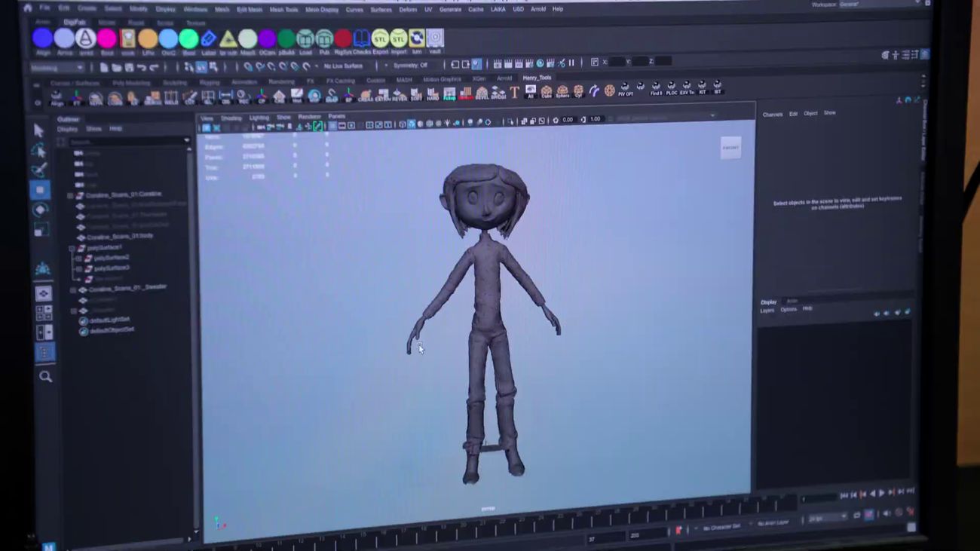Open the Shading menu in viewport panel
Image resolution: width=980 pixels, height=551 pixels.
(x=231, y=118)
